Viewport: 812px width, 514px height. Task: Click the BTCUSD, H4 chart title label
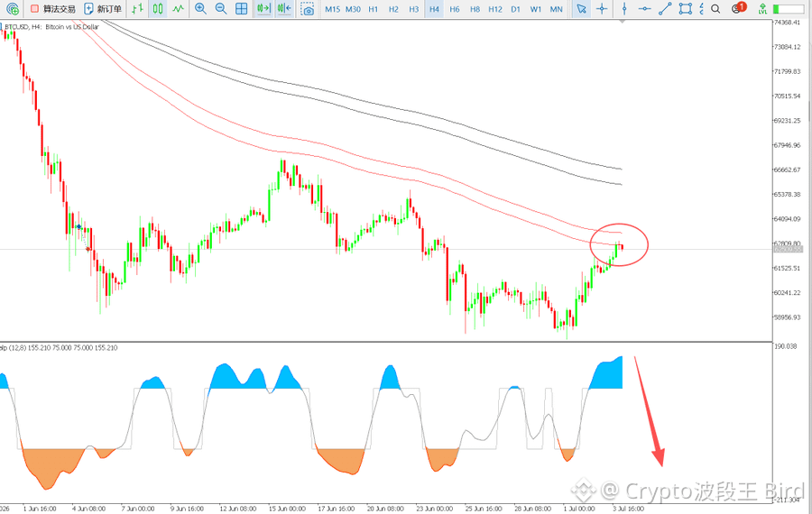click(50, 27)
